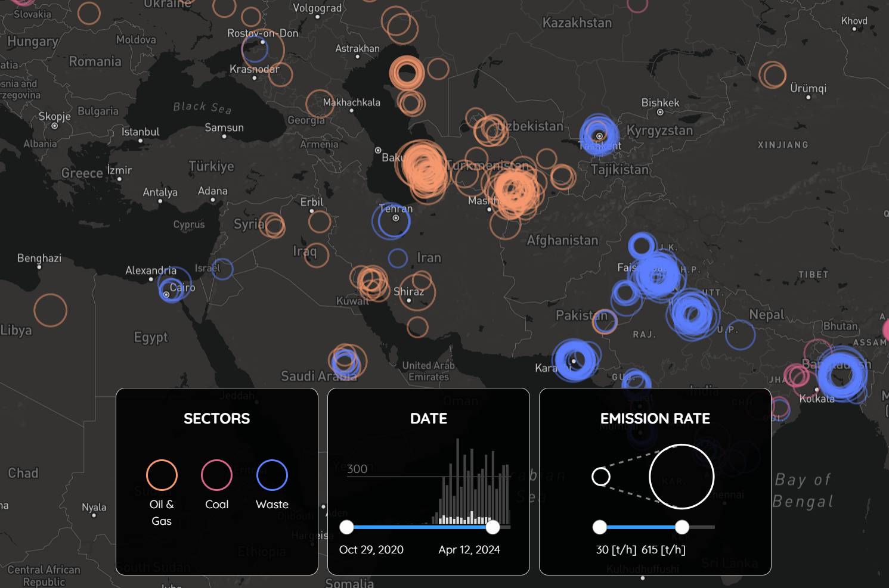Image resolution: width=889 pixels, height=588 pixels.
Task: Select the blue emission cluster near Karachi
Action: pyautogui.click(x=575, y=360)
